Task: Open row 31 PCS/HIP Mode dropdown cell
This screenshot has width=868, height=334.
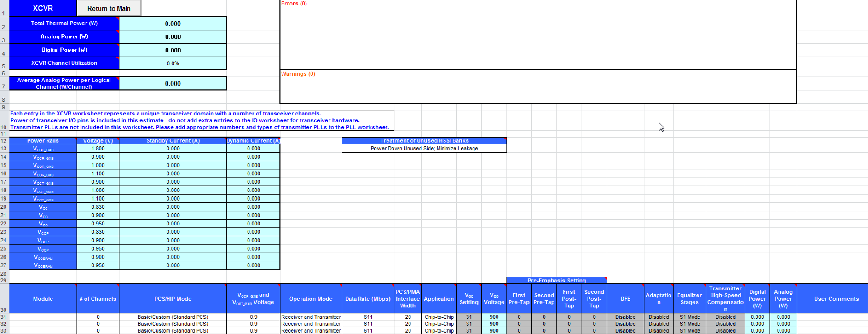Action: [173, 317]
